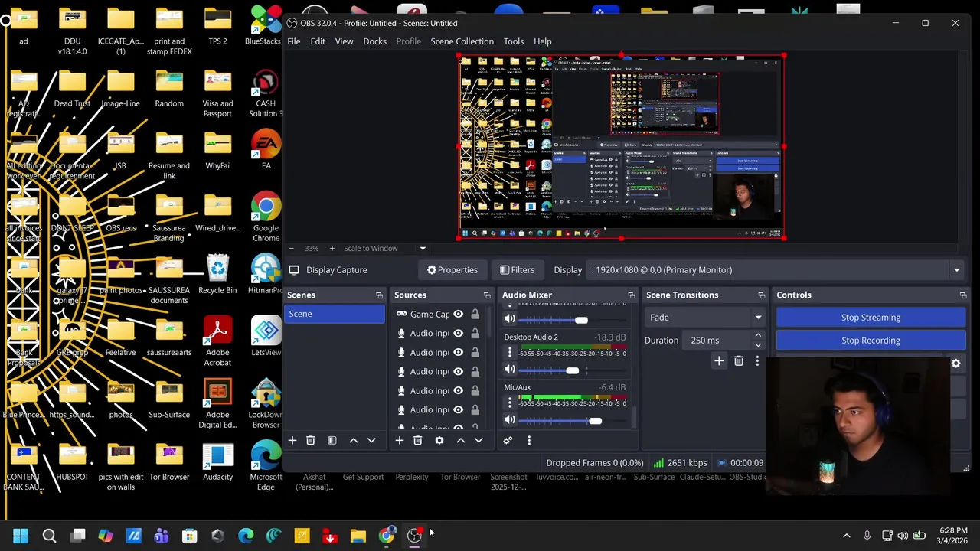Viewport: 980px width, 551px height.
Task: Open scene filters icon in the Scenes toolbar
Action: [332, 440]
